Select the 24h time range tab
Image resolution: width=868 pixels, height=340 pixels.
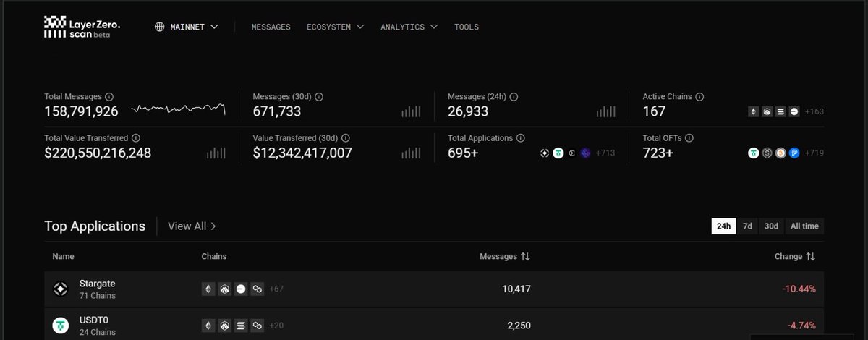[723, 226]
